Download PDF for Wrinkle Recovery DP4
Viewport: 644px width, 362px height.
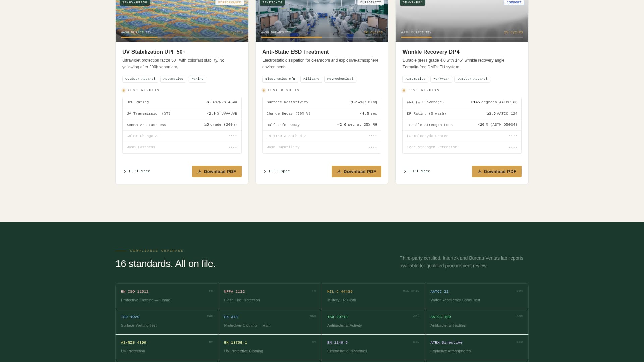(496, 171)
